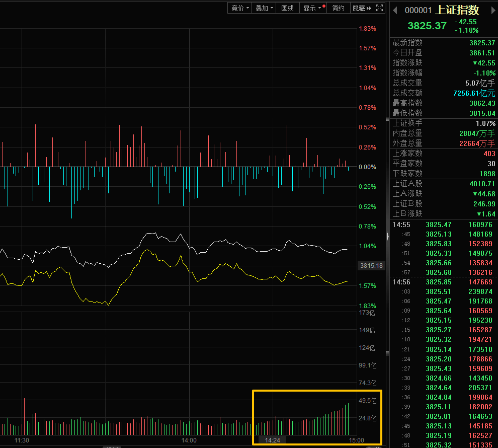Screen dimensions: 498x448
Task: Click the 14:24 time marker on axis
Action: [272, 440]
